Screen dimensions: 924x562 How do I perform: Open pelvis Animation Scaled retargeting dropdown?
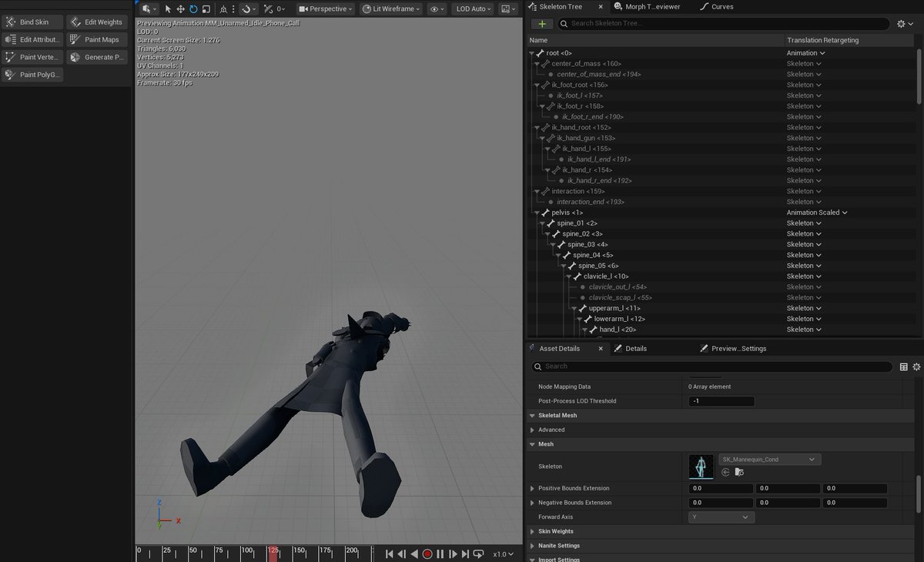(x=817, y=212)
